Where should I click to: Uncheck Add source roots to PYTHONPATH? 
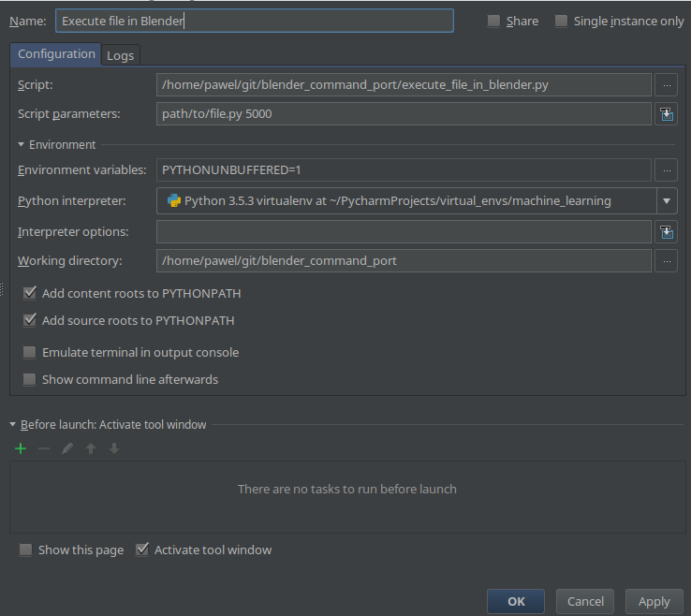coord(30,320)
